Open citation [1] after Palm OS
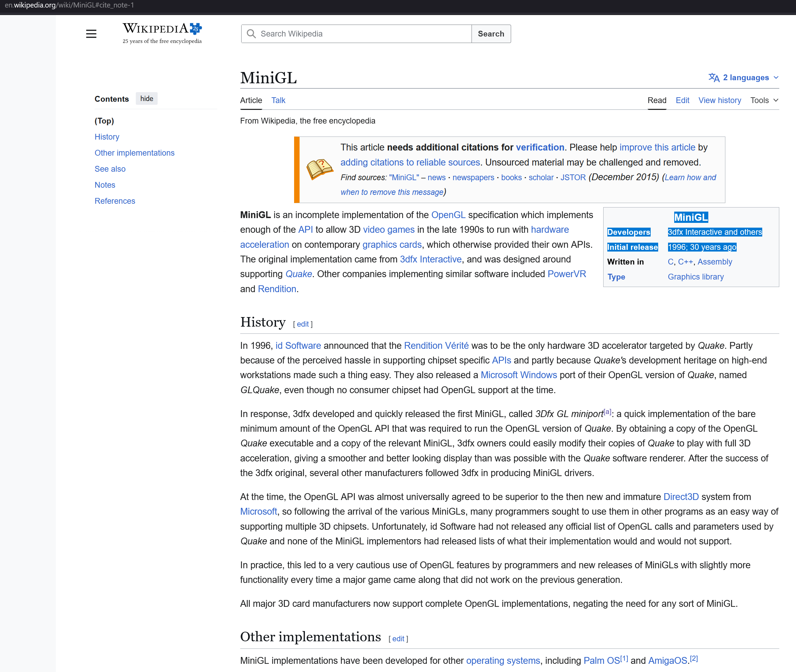The height and width of the screenshot is (672, 796). click(x=624, y=658)
